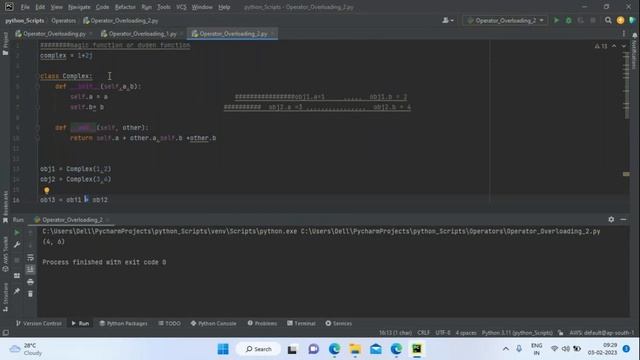Open the File menu
This screenshot has height=360, width=640.
coord(25,7)
